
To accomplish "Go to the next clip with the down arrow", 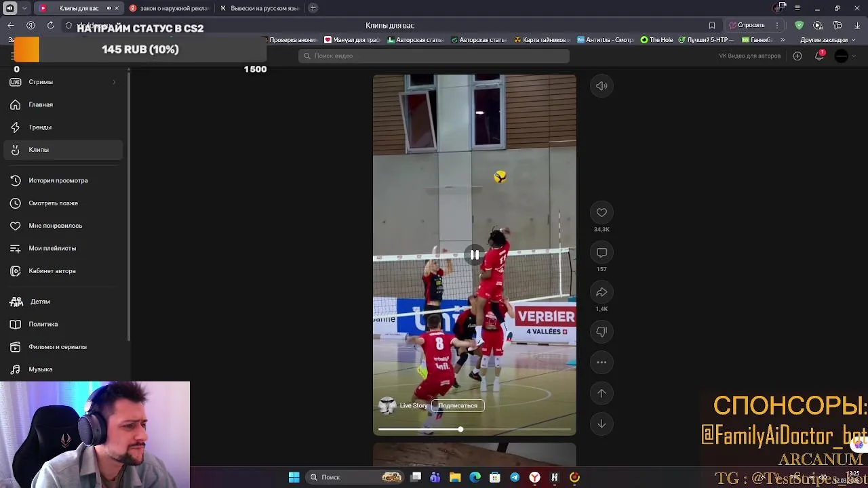I will point(601,424).
